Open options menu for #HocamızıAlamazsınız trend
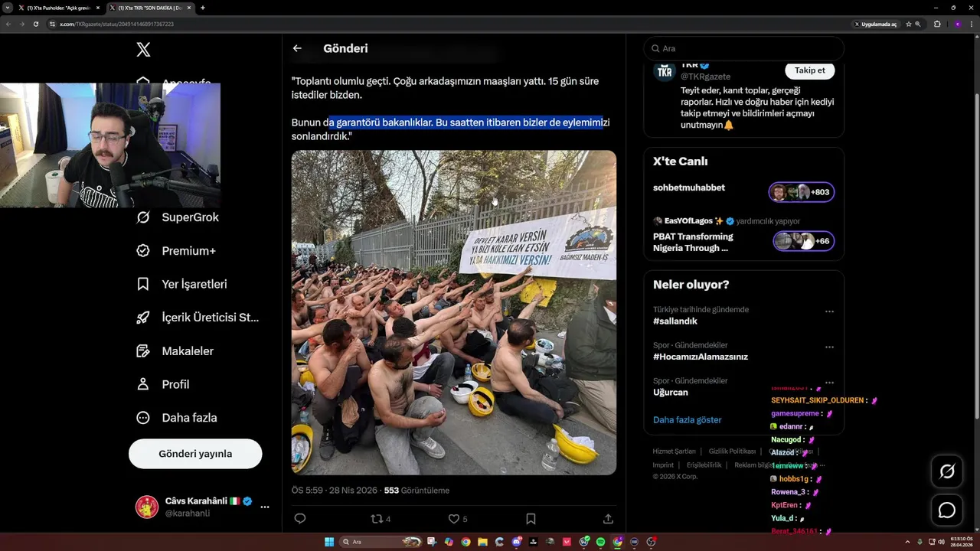 829,347
